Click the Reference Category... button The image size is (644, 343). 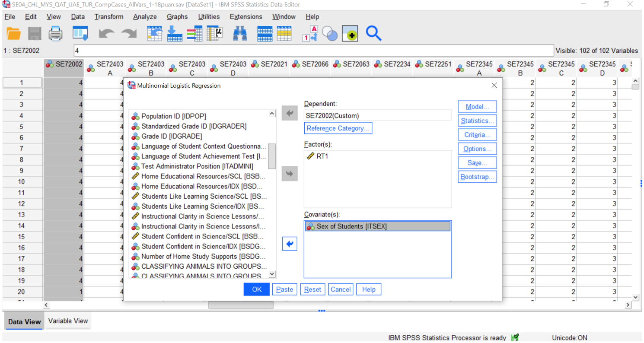click(x=338, y=128)
